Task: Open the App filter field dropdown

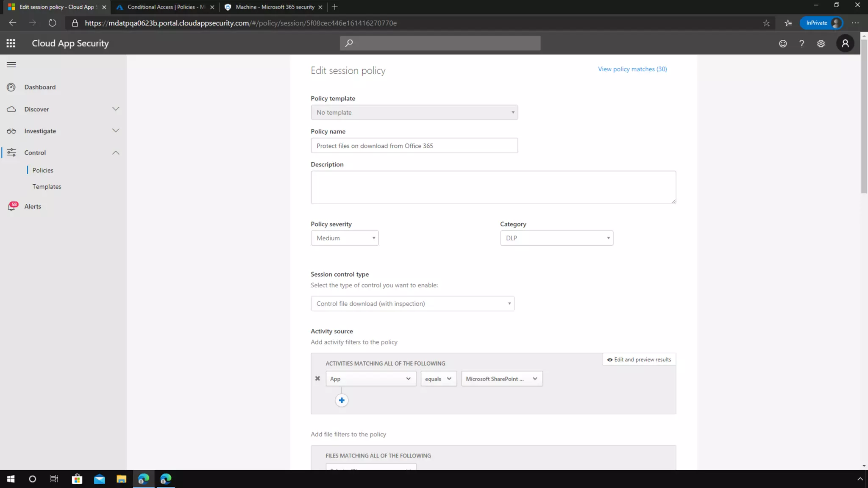Action: pos(371,379)
